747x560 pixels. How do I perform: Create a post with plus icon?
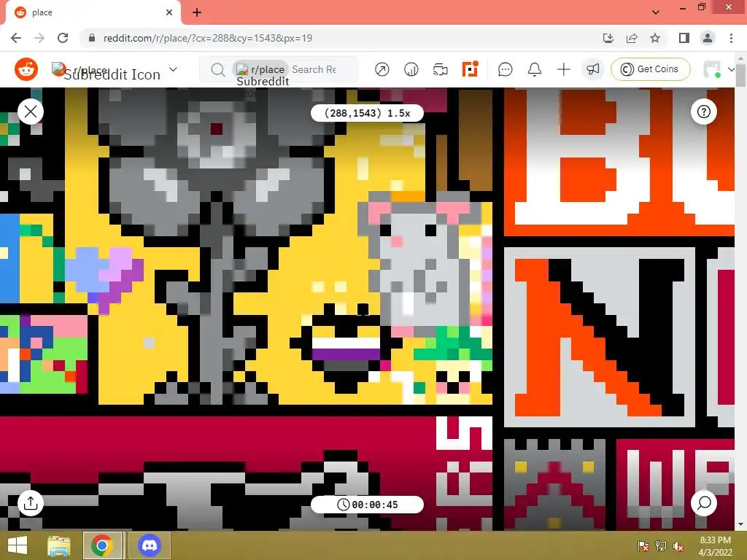(x=564, y=69)
